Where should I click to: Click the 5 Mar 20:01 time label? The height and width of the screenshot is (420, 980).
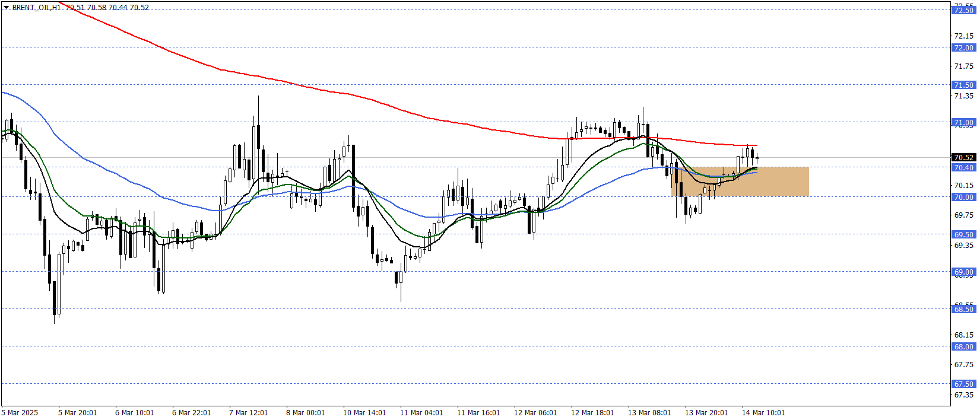point(77,413)
